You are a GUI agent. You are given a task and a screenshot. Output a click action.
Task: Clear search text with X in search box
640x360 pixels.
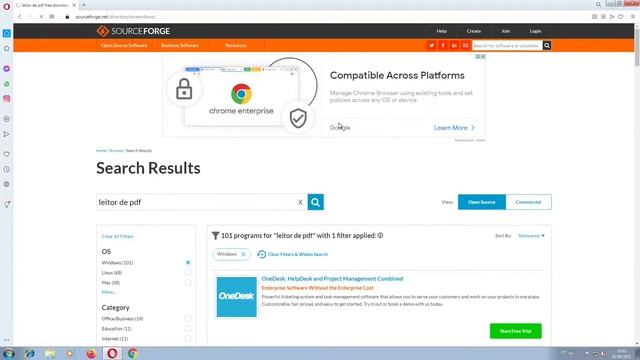pos(300,202)
